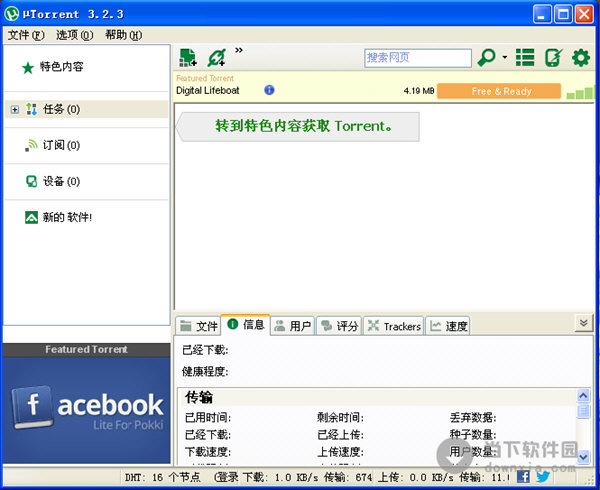Click the Facebook icon in status bar

(523, 477)
